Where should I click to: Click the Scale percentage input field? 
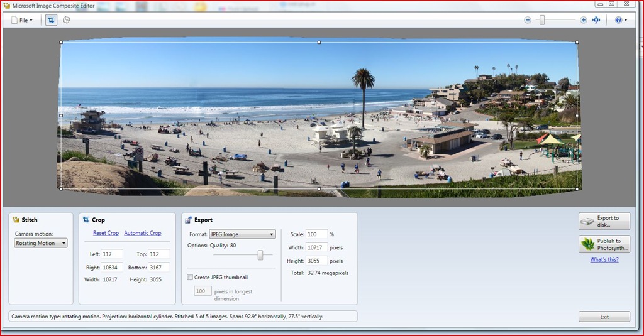[x=316, y=234]
